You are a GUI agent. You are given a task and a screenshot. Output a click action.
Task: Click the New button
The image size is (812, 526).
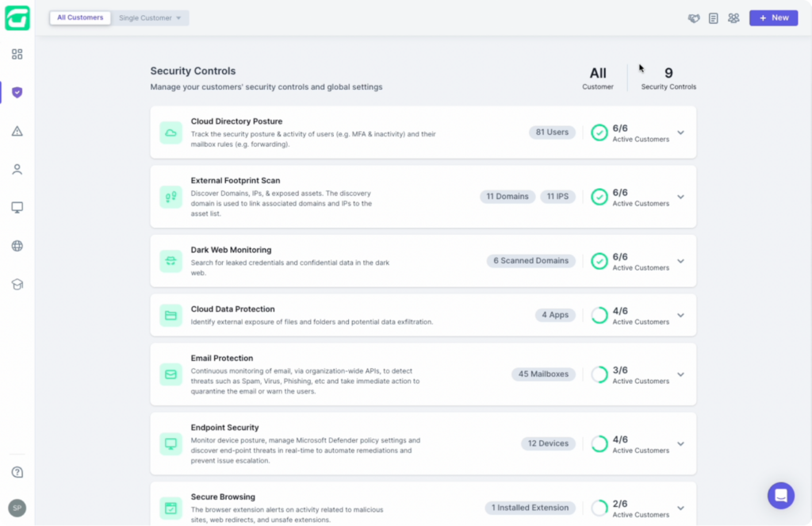(x=773, y=18)
